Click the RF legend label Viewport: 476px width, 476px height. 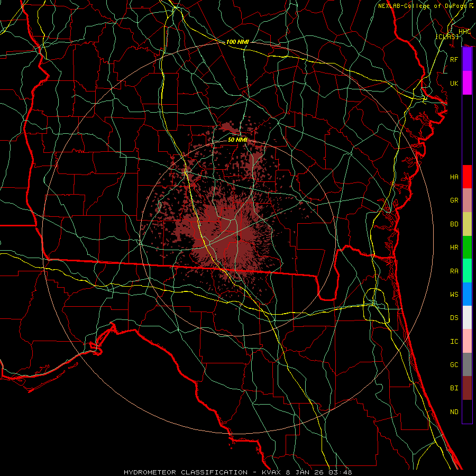[x=454, y=59]
